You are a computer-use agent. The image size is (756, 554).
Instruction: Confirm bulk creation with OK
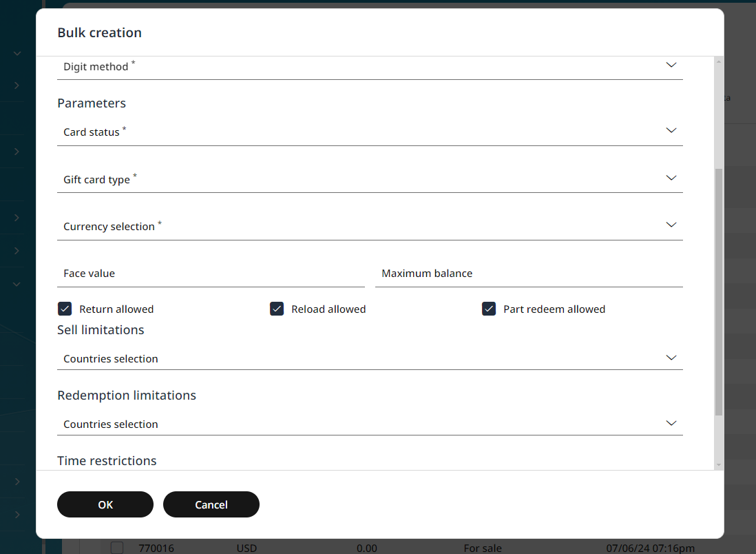105,504
